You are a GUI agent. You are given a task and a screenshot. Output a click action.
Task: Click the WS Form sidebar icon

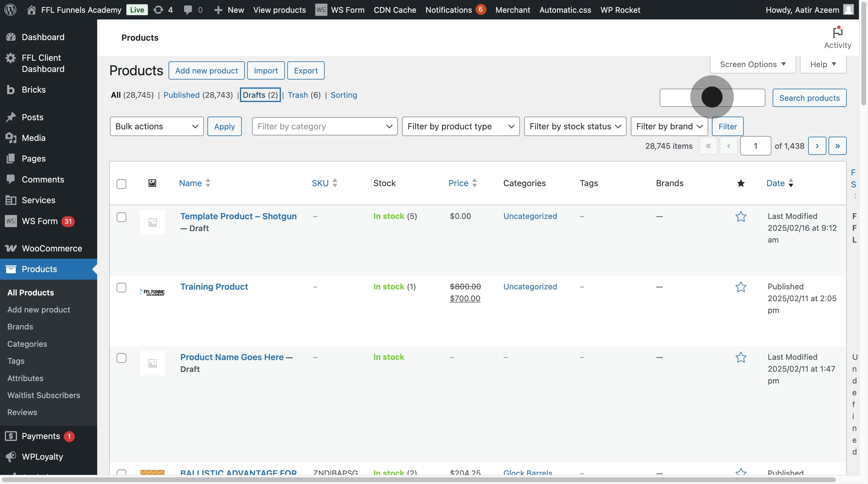(11, 221)
